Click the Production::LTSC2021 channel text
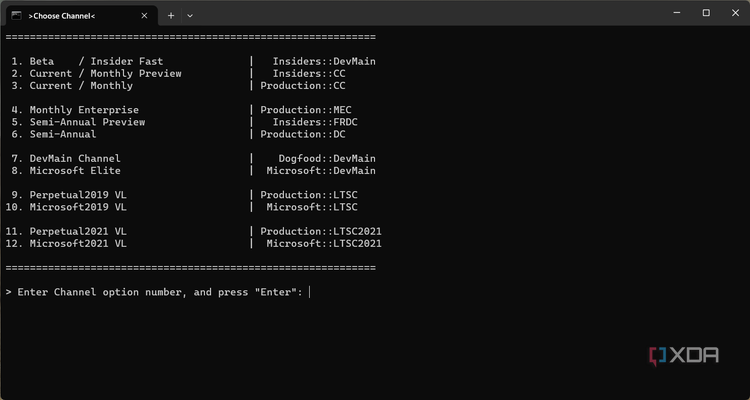 coord(321,232)
